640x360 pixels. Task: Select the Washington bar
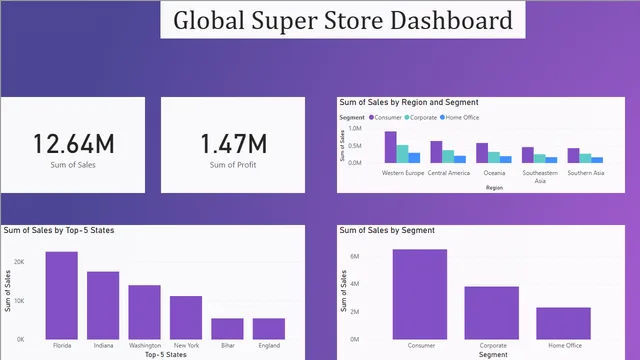pos(144,312)
